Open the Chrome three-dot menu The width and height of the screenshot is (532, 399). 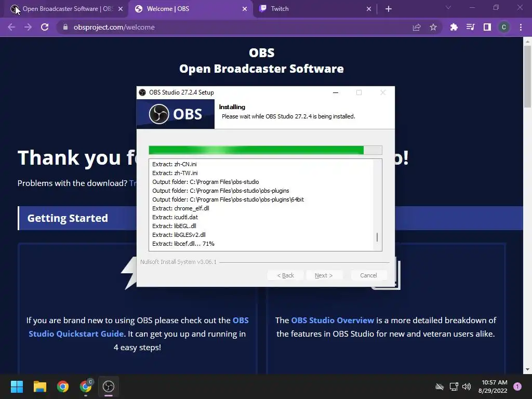(521, 27)
